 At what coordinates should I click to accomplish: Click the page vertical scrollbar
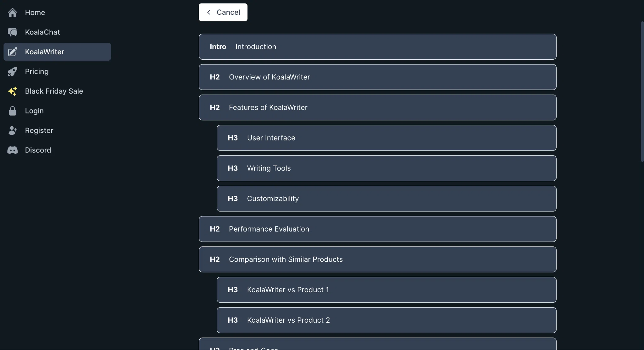[x=642, y=91]
